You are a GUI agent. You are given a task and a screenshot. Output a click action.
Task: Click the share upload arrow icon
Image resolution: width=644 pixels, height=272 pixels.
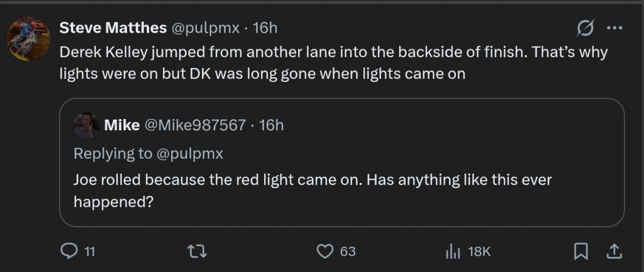(613, 251)
